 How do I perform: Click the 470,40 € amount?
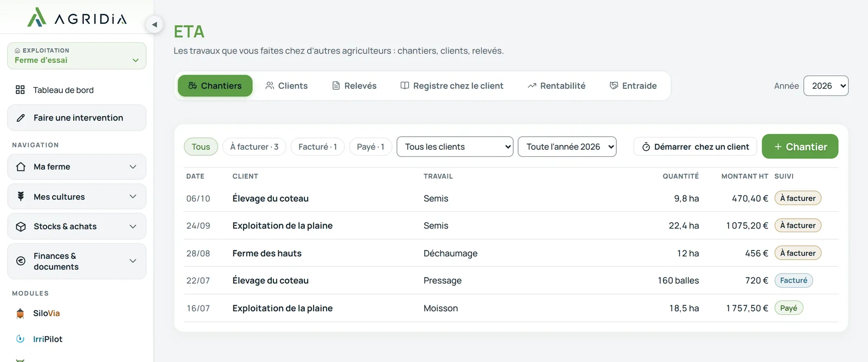coord(750,198)
